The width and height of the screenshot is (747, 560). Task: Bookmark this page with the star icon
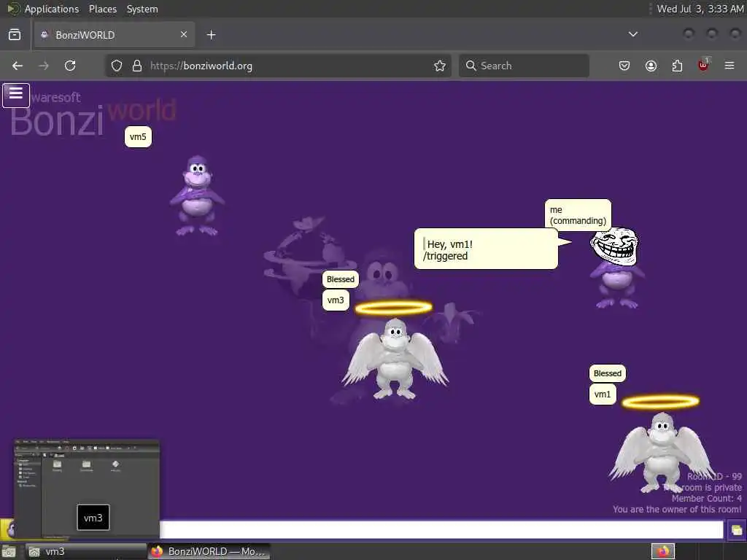440,66
